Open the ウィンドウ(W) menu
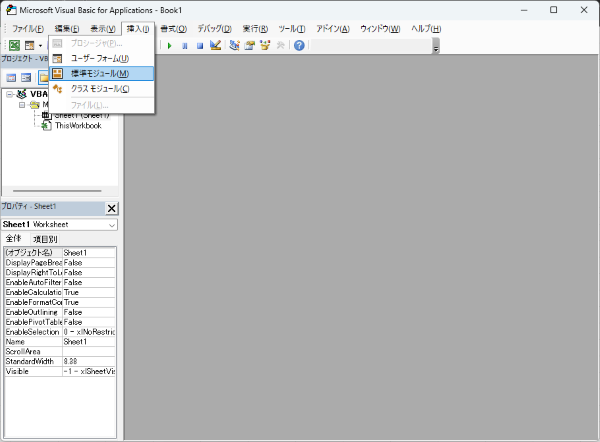The width and height of the screenshot is (600, 442). tap(380, 29)
